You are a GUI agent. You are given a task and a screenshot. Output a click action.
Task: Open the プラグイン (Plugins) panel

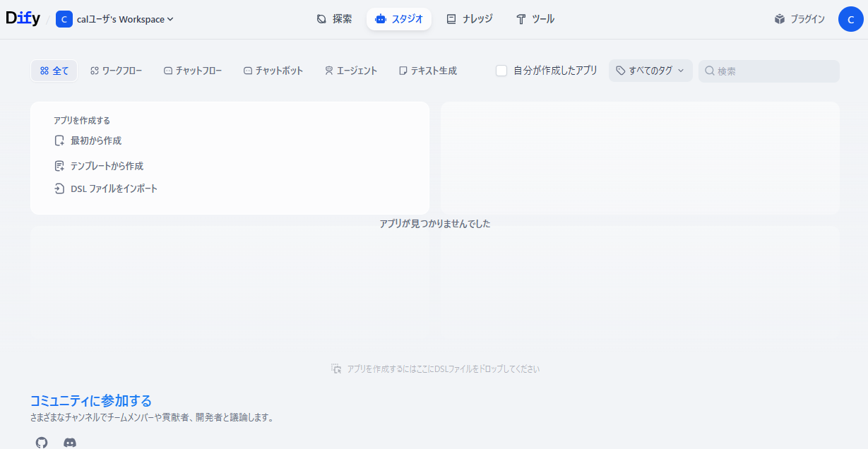(799, 19)
